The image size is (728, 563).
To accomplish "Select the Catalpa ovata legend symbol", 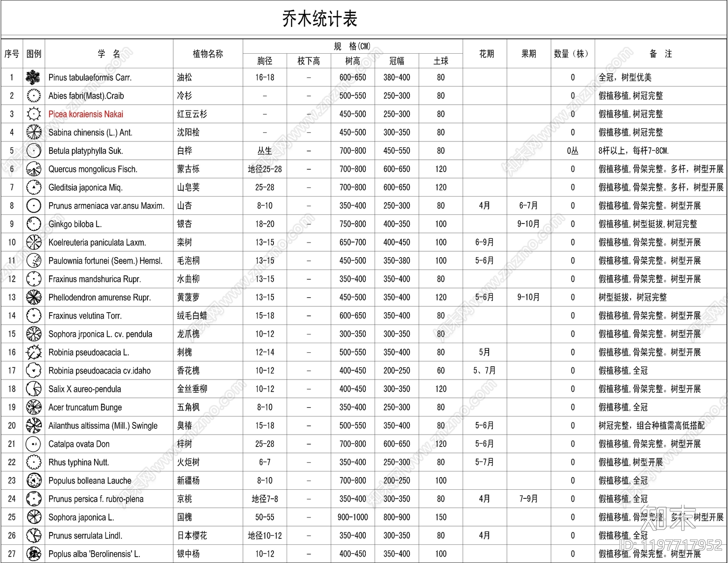I will [x=34, y=444].
